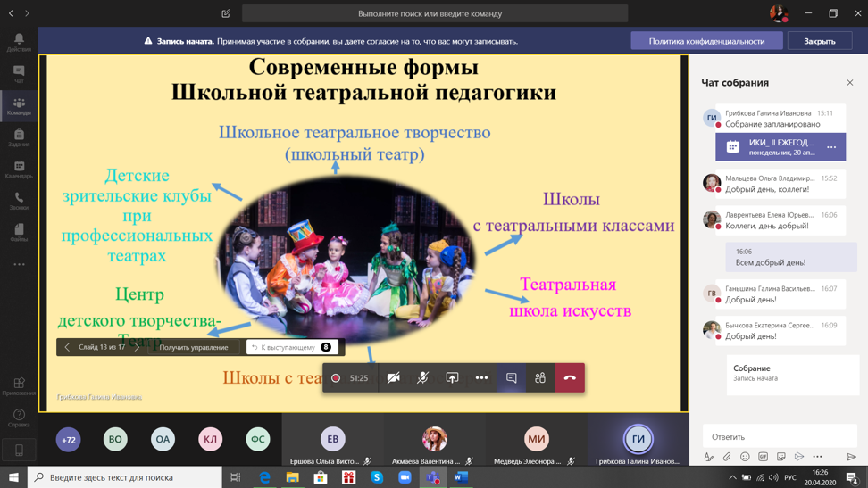Image resolution: width=868 pixels, height=488 pixels.
Task: Open Calls in the left sidebar
Action: coord(19,201)
